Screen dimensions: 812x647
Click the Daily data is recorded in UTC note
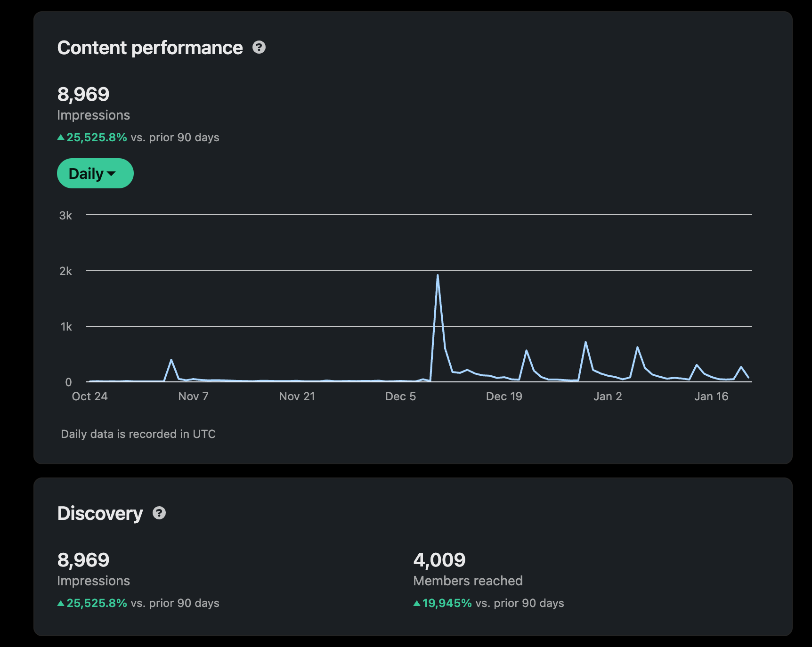pyautogui.click(x=138, y=434)
